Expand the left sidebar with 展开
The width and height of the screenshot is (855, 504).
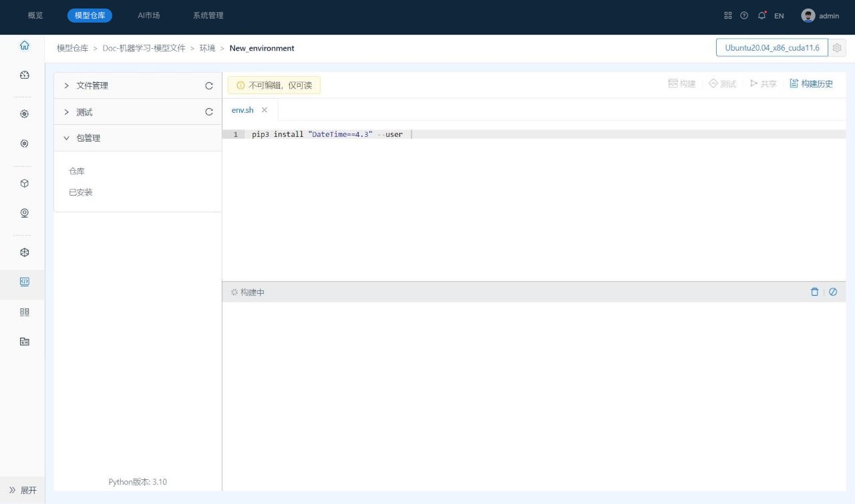[23, 490]
